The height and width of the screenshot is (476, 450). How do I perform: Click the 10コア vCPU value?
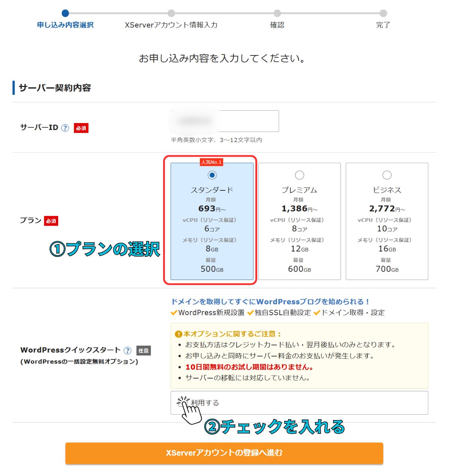coord(387,229)
